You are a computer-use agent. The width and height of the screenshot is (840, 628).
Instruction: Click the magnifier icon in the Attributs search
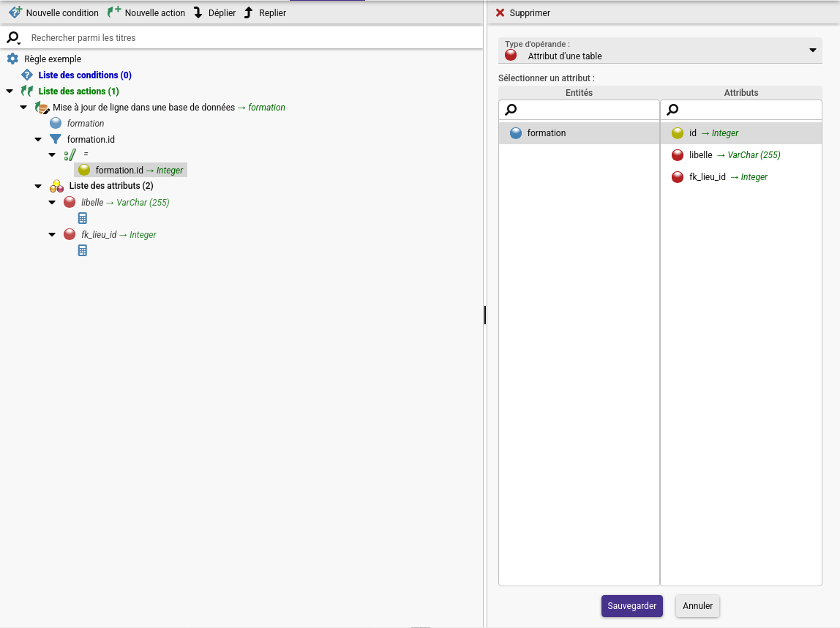[673, 110]
